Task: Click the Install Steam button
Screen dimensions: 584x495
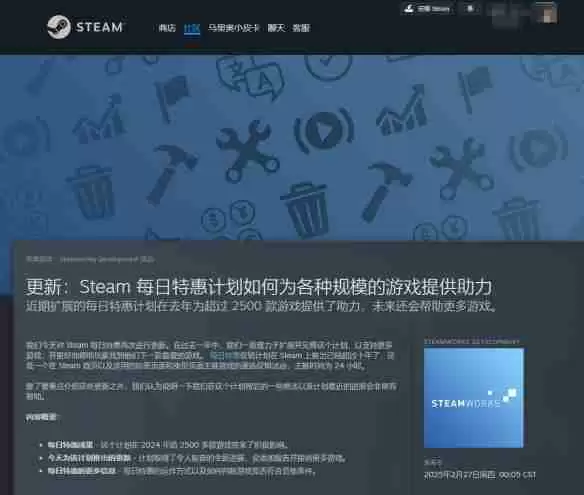Action: [x=428, y=9]
